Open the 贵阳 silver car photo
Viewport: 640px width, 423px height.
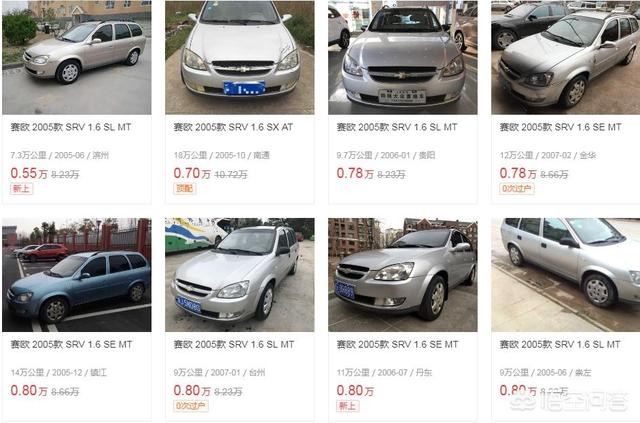pyautogui.click(x=402, y=57)
